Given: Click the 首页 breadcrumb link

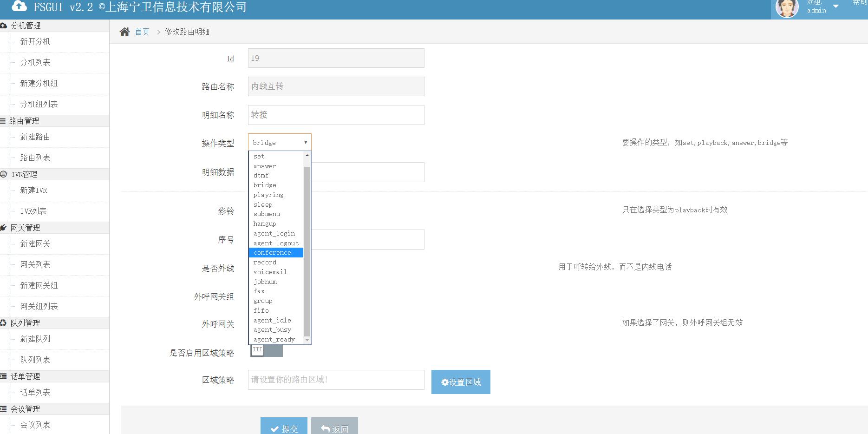Looking at the screenshot, I should pyautogui.click(x=142, y=32).
